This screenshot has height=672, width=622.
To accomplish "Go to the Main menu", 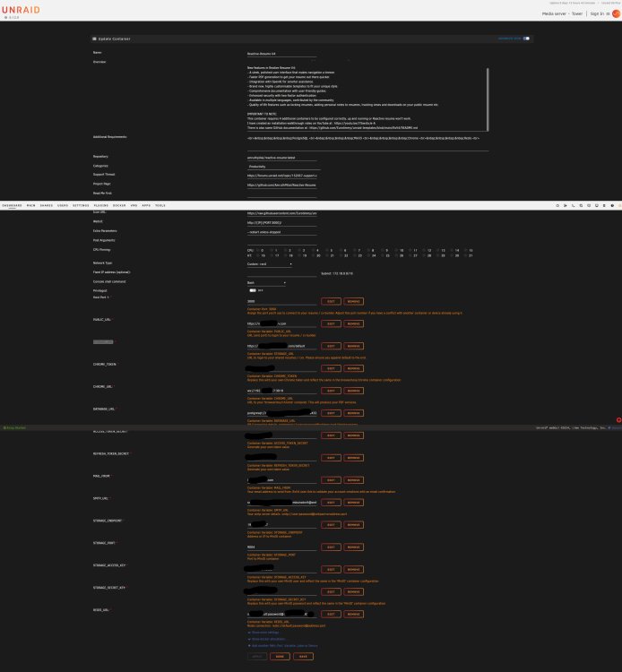I will coord(30,206).
